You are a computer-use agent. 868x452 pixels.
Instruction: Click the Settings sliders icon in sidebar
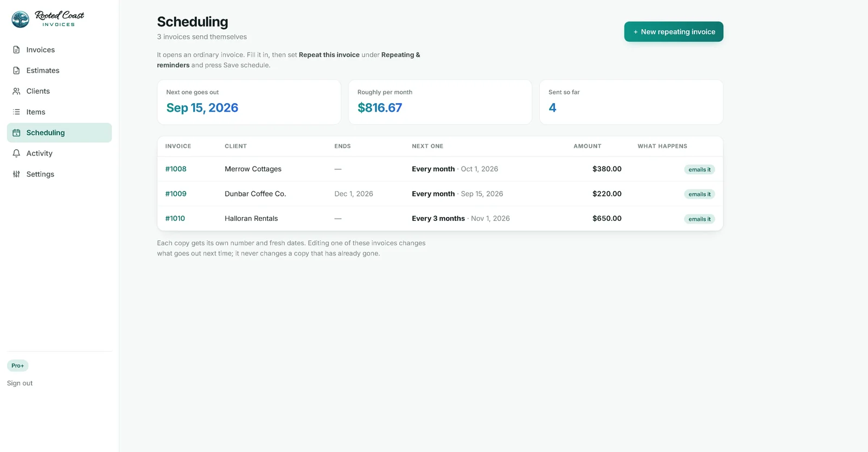coord(16,174)
